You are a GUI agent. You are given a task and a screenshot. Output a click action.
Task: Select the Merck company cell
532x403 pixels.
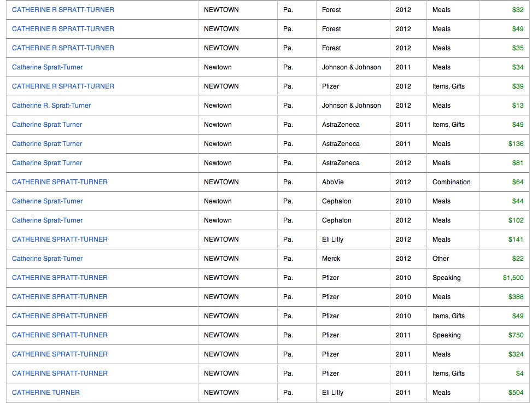tap(353, 259)
